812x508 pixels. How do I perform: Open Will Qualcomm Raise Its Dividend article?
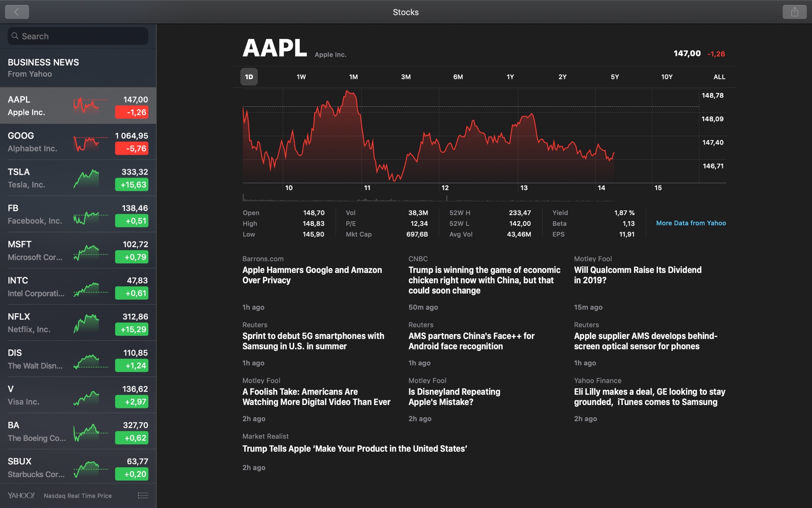tap(637, 275)
